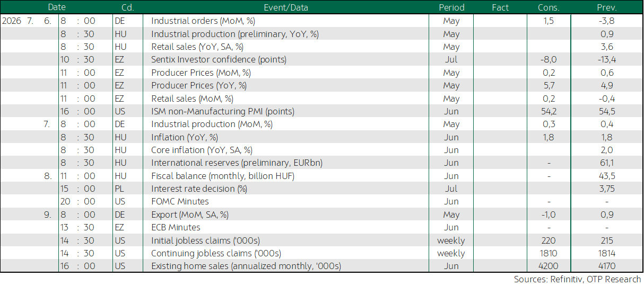Select the Period column header

click(451, 7)
